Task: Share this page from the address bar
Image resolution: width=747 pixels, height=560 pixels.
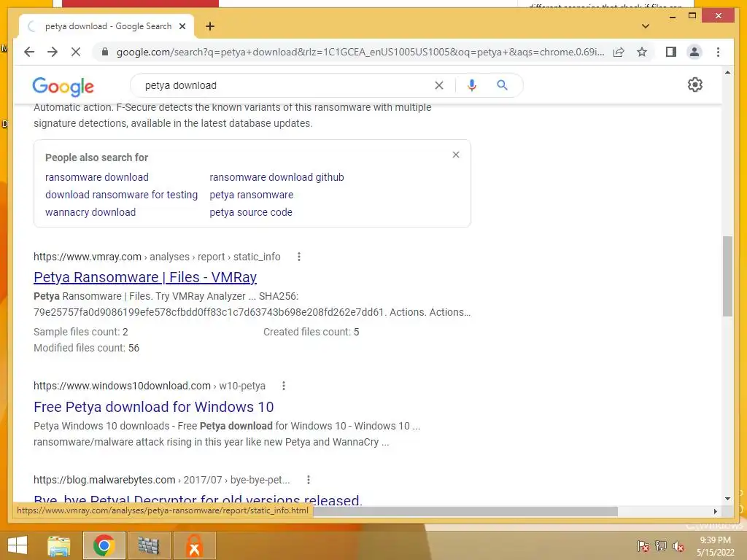Action: [619, 52]
